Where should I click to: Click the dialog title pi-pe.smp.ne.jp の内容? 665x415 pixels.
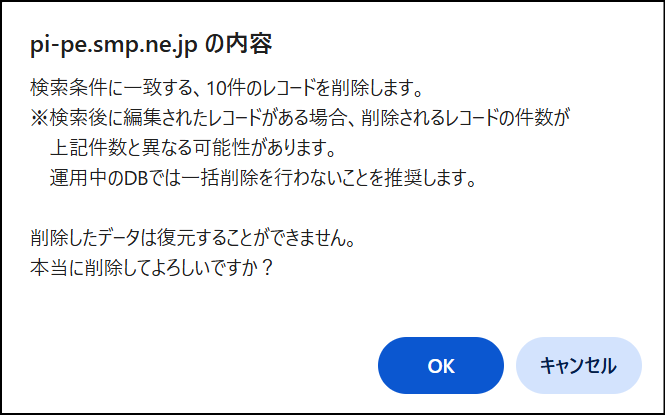click(151, 45)
